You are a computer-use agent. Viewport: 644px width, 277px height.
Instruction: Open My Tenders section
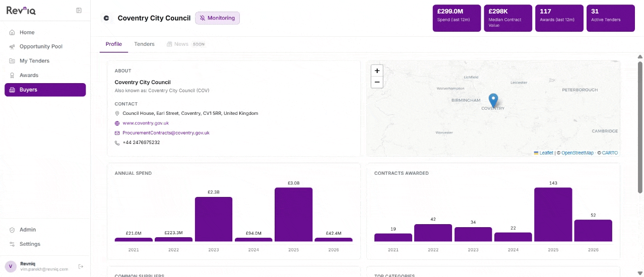tap(45, 61)
